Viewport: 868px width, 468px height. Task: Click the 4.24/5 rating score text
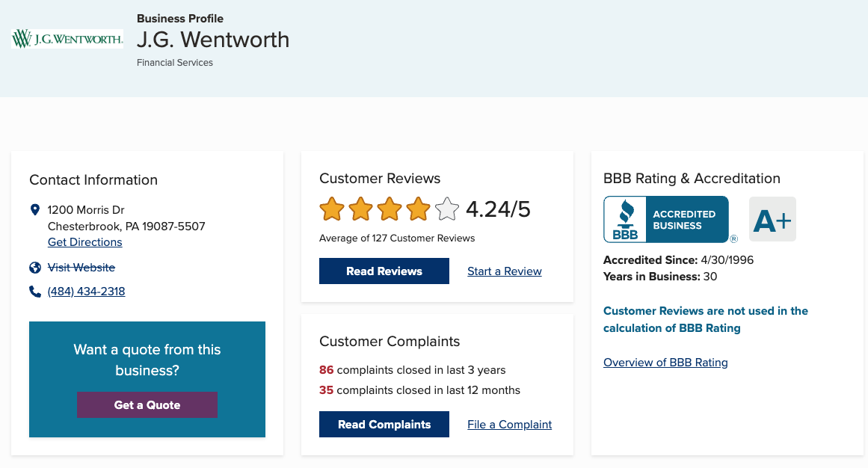point(498,209)
